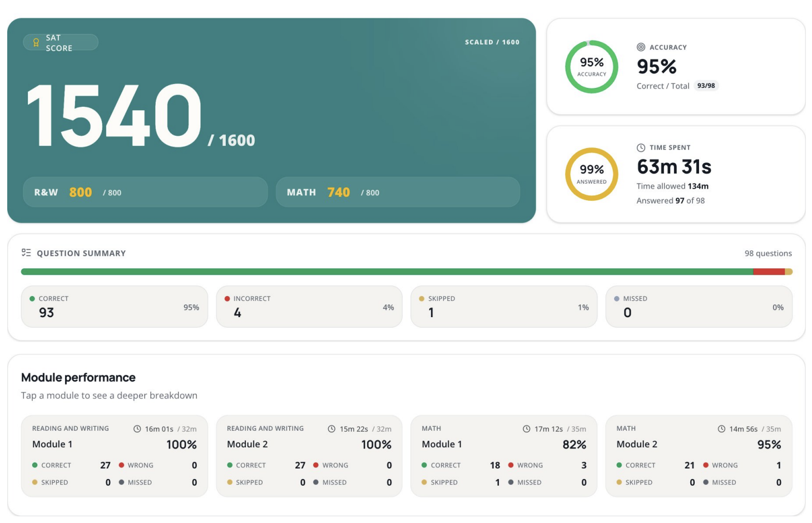812x523 pixels.
Task: Click Wrong 3 in Math Module 1
Action: tap(547, 465)
